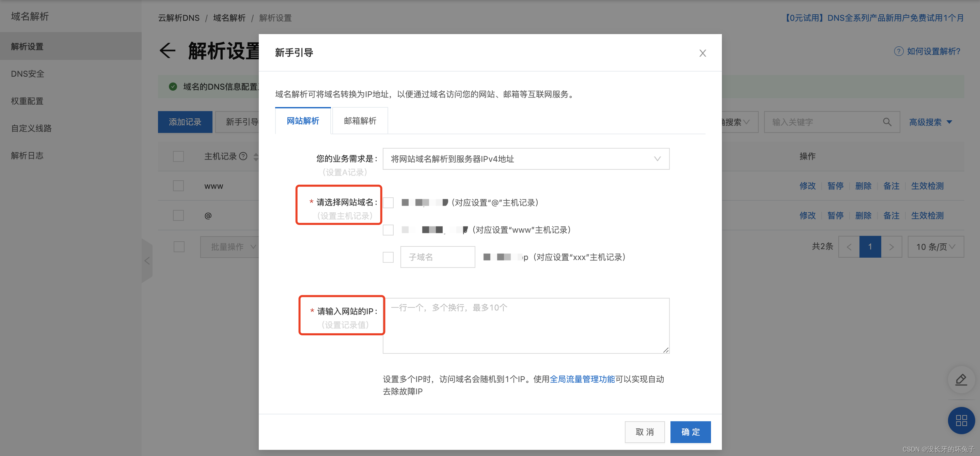This screenshot has width=980, height=456.
Task: Check the custom subdomain "xxx" option
Action: pos(388,257)
